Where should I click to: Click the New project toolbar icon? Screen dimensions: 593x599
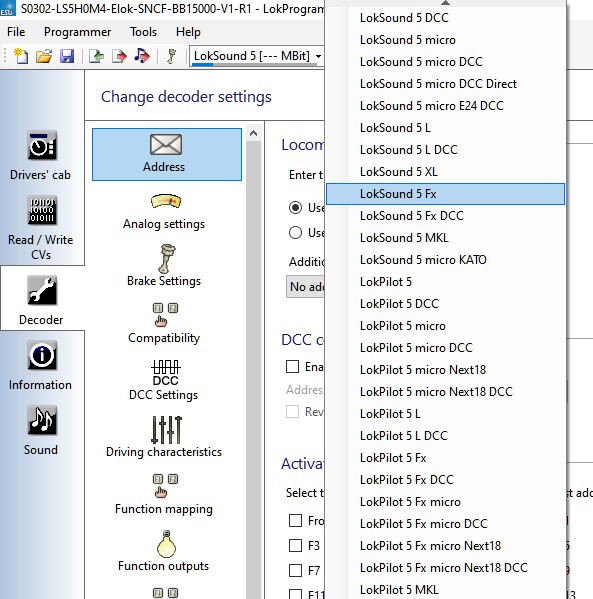click(x=21, y=56)
